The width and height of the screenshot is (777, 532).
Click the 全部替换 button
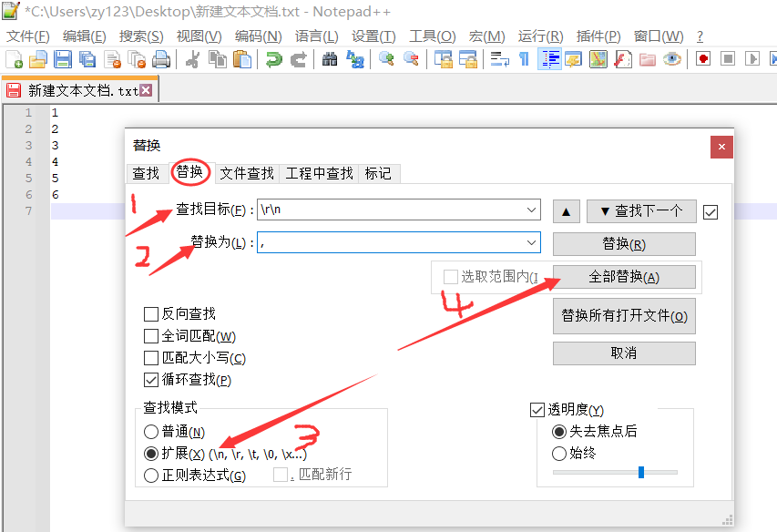624,277
